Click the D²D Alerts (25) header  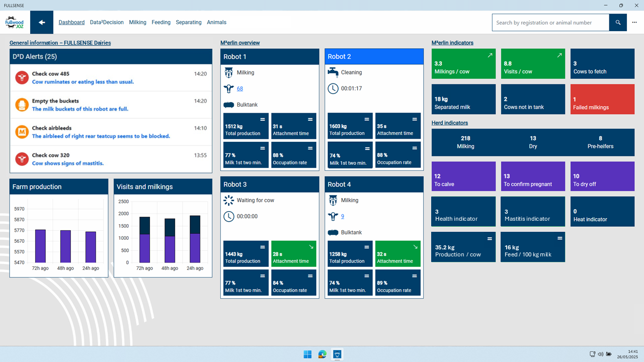click(x=111, y=57)
